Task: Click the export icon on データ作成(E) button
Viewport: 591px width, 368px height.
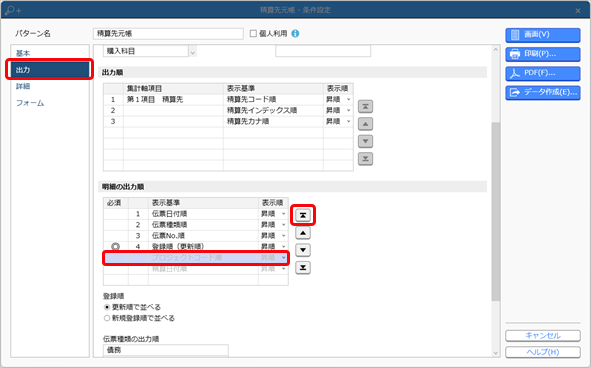Action: [515, 92]
